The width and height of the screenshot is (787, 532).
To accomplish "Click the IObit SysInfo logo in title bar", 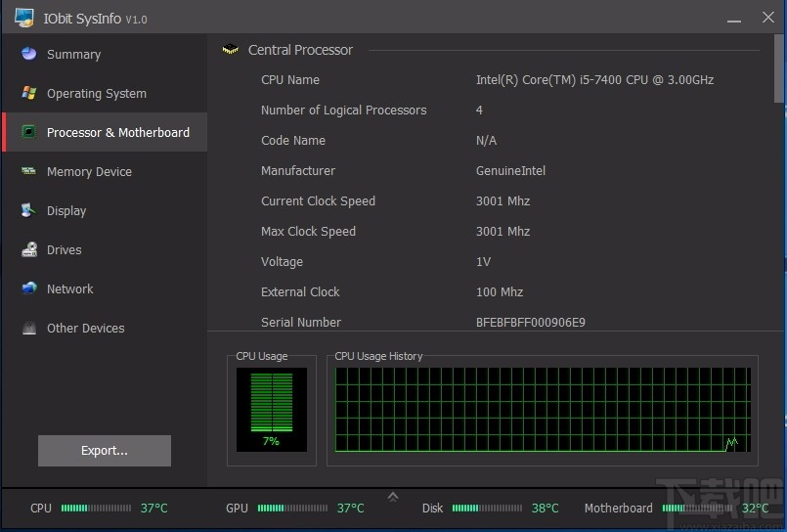I will pyautogui.click(x=24, y=18).
